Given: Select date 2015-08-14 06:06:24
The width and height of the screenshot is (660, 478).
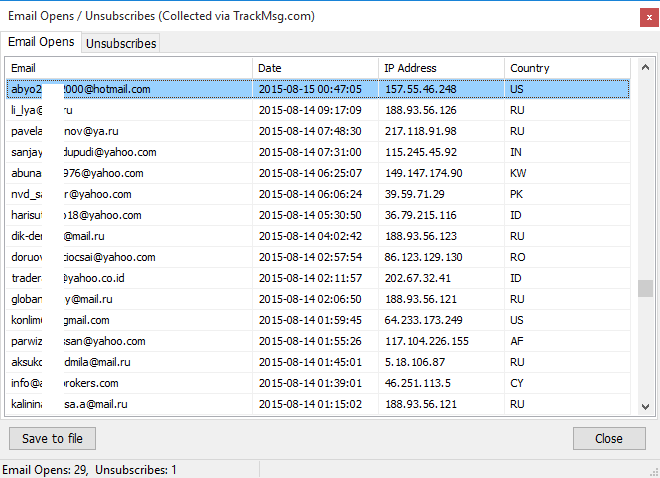Looking at the screenshot, I should click(310, 194).
